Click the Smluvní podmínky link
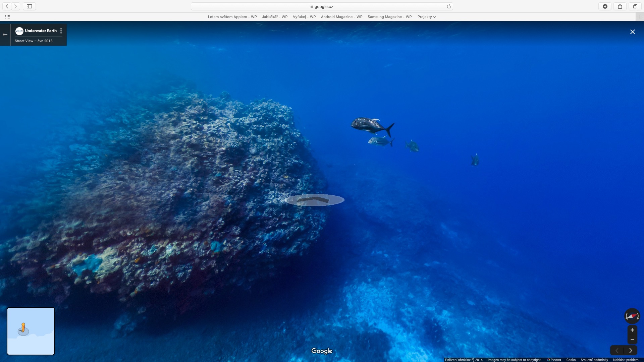Screen dimensions: 644x362 click(x=594, y=360)
